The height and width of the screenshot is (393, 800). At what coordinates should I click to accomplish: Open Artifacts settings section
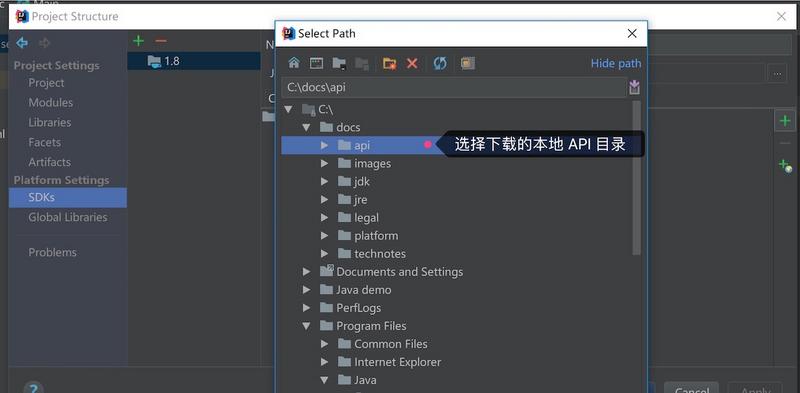tap(49, 162)
